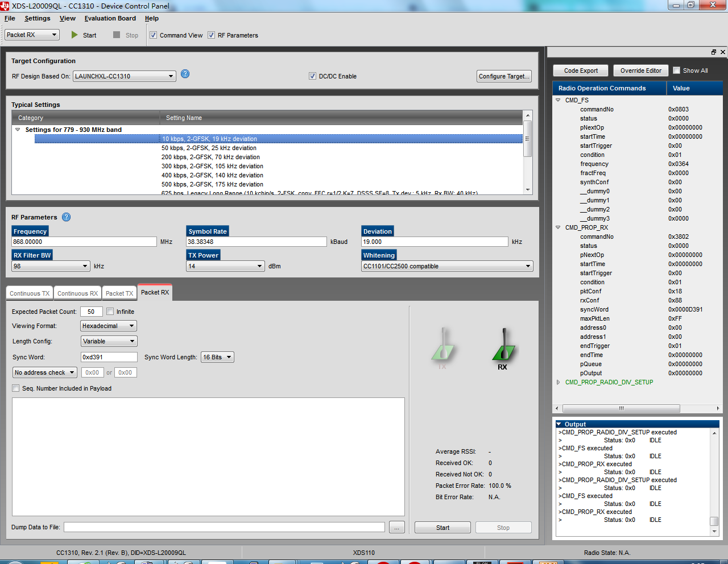Open the Packet RX mode dropdown
The width and height of the screenshot is (728, 564).
32,35
